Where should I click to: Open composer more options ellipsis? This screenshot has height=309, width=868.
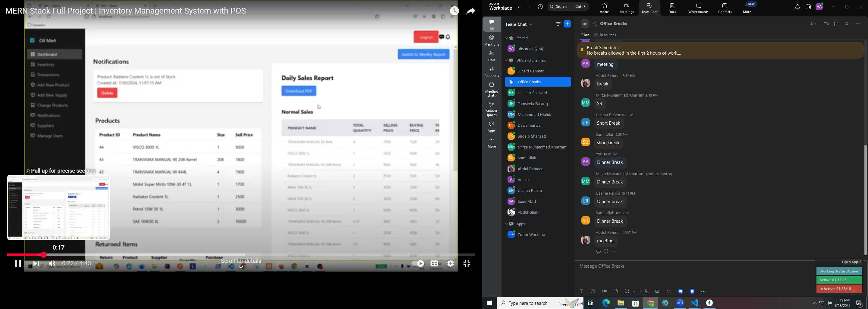[703, 291]
